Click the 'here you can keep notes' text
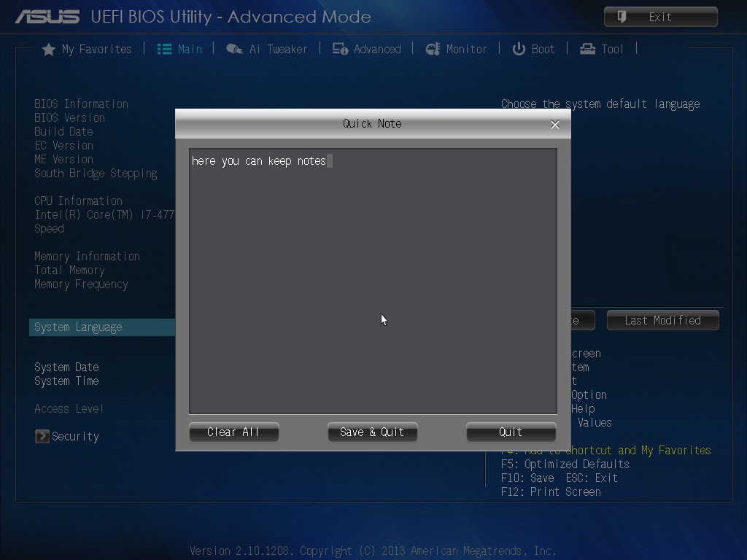747x560 pixels. coord(259,161)
